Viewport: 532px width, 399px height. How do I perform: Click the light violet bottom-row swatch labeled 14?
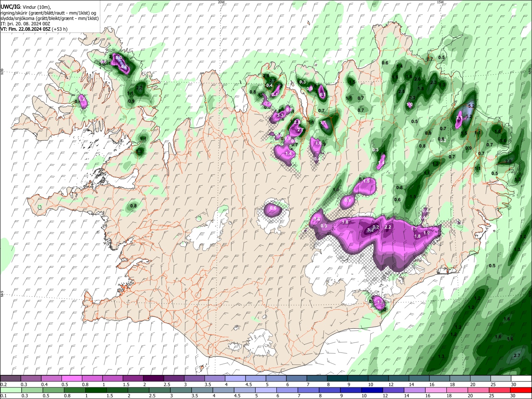[414, 390]
